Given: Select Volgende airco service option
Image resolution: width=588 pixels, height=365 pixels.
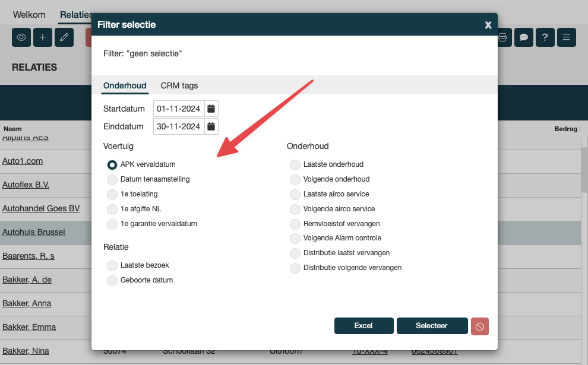Looking at the screenshot, I should 295,209.
